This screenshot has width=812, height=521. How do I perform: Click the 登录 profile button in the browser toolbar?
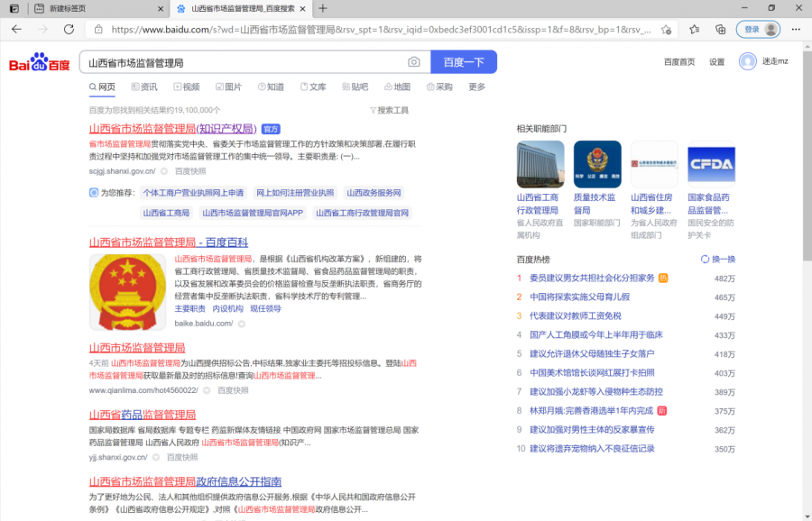pos(758,30)
